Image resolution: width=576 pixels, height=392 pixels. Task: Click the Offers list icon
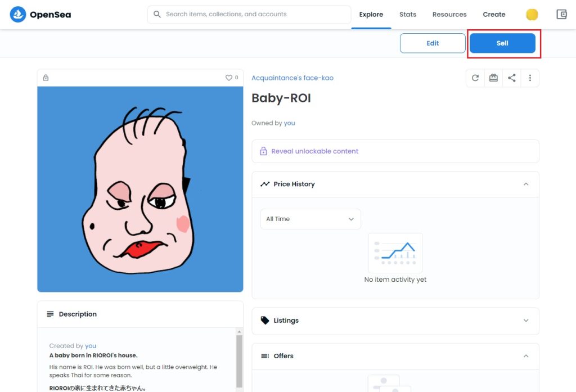point(265,356)
